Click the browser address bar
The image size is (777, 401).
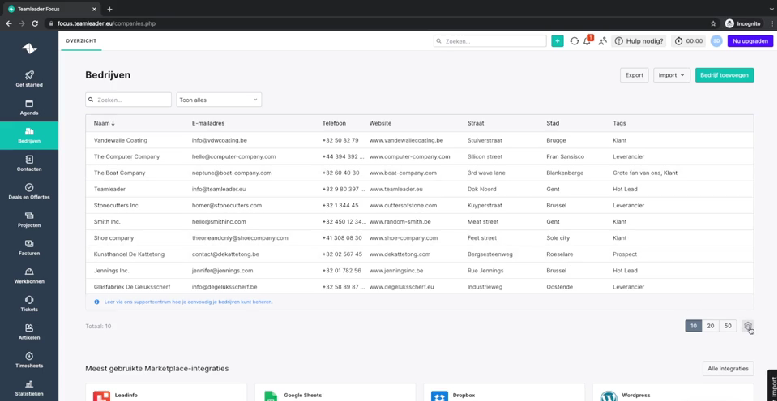[x=377, y=23]
